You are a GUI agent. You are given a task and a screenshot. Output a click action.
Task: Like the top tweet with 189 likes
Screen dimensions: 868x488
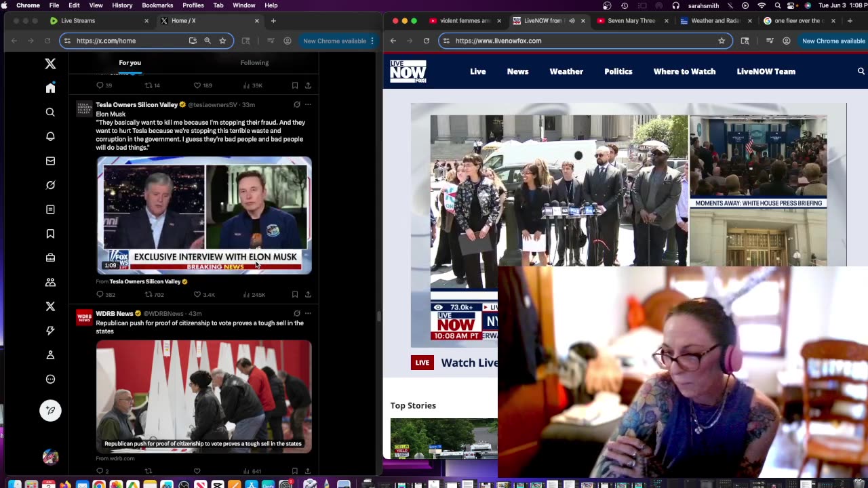(203, 85)
